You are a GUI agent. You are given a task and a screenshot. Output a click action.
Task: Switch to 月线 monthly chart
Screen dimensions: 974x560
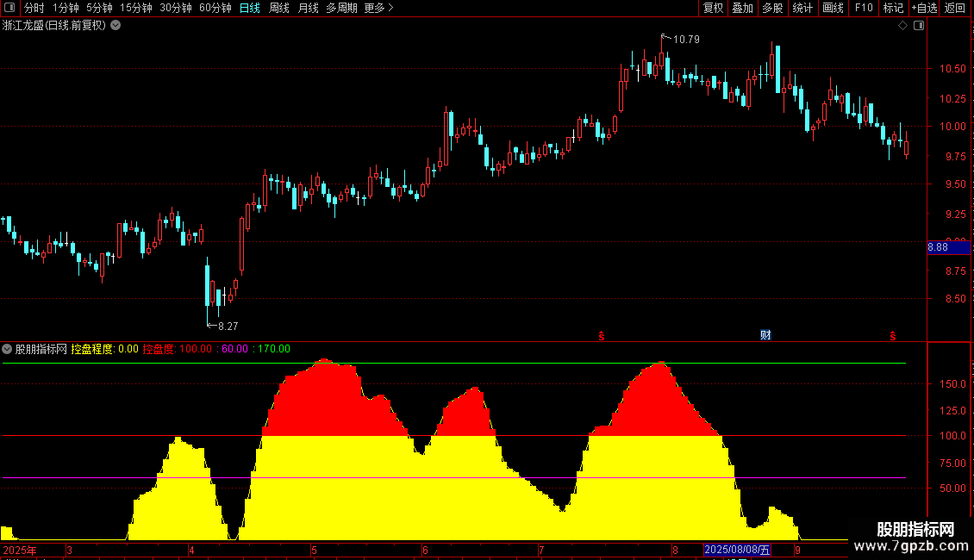coord(308,8)
